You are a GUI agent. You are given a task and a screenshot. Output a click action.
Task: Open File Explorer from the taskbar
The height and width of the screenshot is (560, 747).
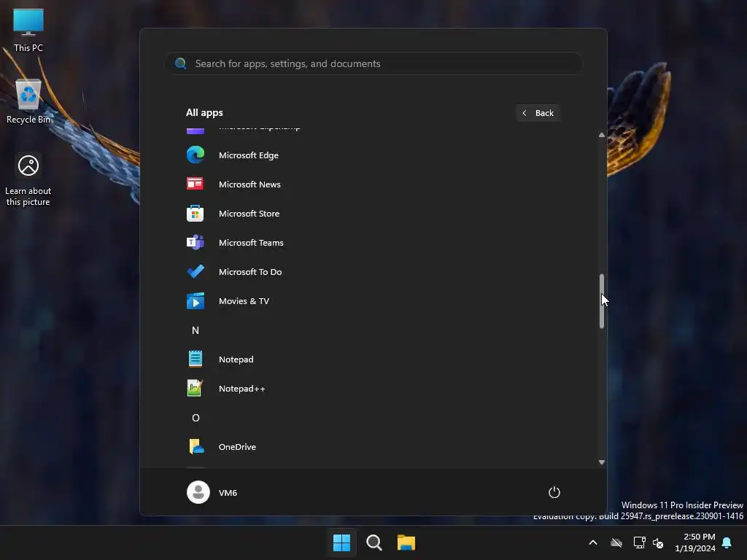point(406,542)
